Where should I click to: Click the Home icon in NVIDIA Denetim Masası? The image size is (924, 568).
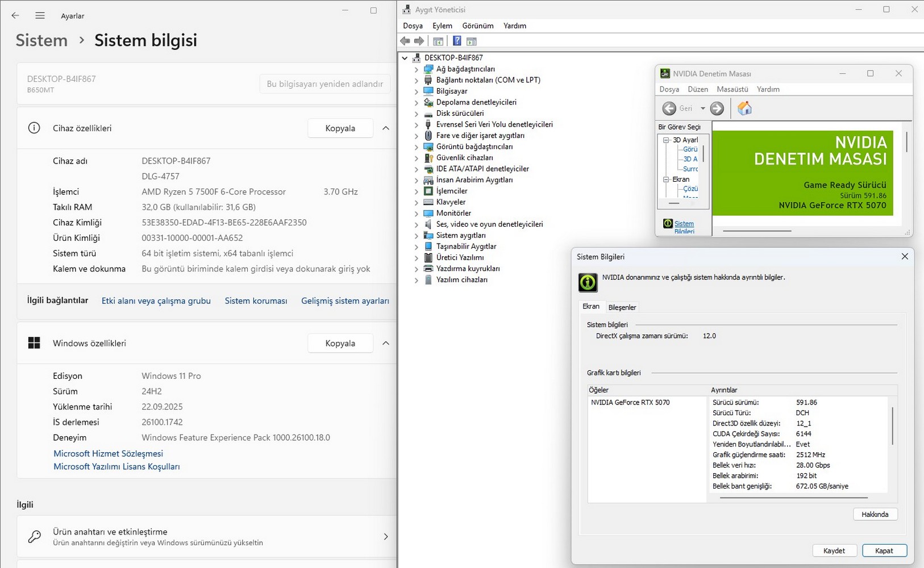[x=744, y=108]
